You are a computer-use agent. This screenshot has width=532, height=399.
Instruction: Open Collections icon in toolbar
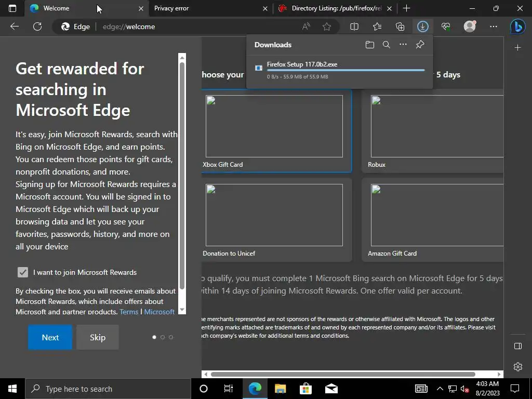[400, 26]
